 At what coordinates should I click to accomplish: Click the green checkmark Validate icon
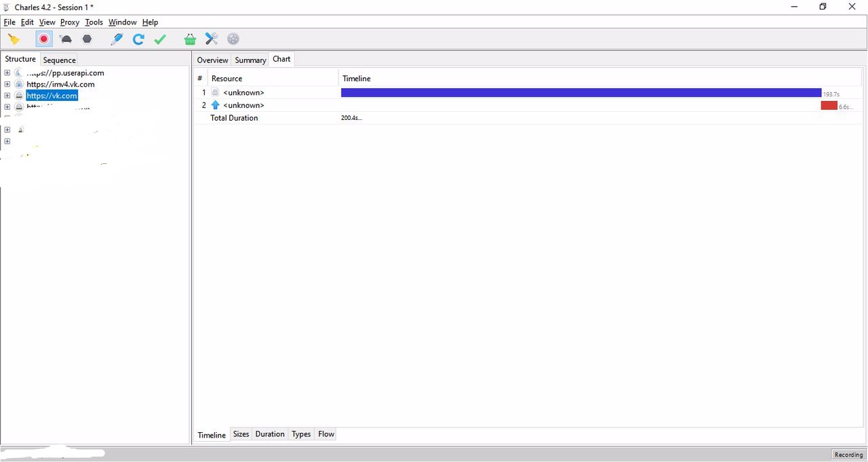[160, 39]
